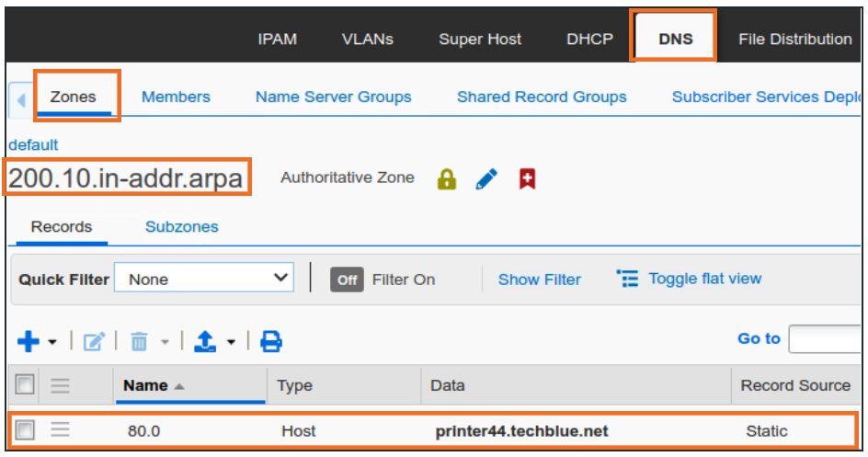The height and width of the screenshot is (457, 868).
Task: Click the Go to input field
Action: (x=826, y=338)
